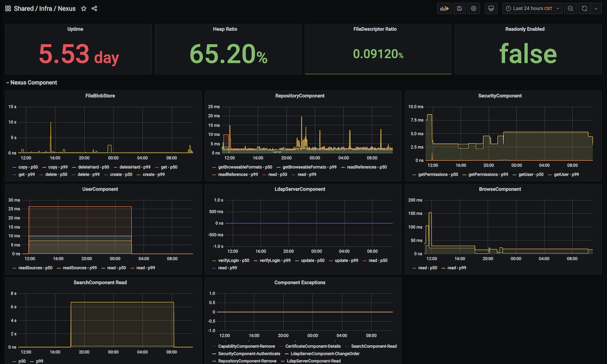Open the LdapServerComponent panel title menu
Image resolution: width=607 pixels, height=364 pixels.
(x=300, y=189)
